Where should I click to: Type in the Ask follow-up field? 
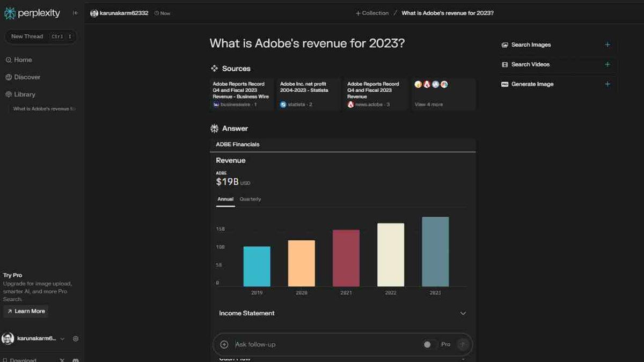point(322,344)
